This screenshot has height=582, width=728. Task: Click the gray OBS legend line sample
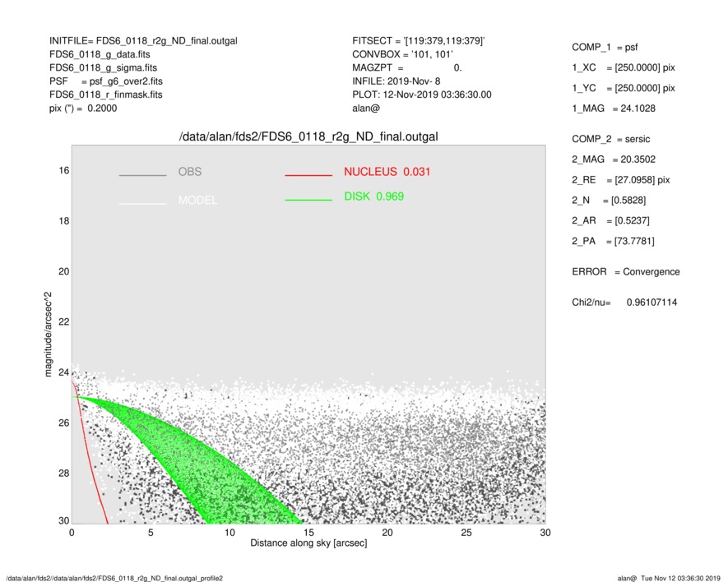[142, 175]
